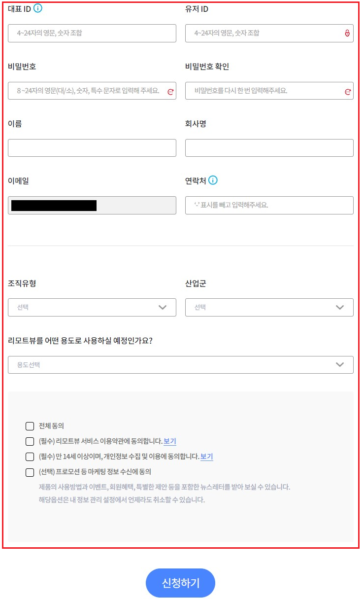Open the 용도선택 dropdown
The width and height of the screenshot is (364, 601).
pyautogui.click(x=181, y=365)
